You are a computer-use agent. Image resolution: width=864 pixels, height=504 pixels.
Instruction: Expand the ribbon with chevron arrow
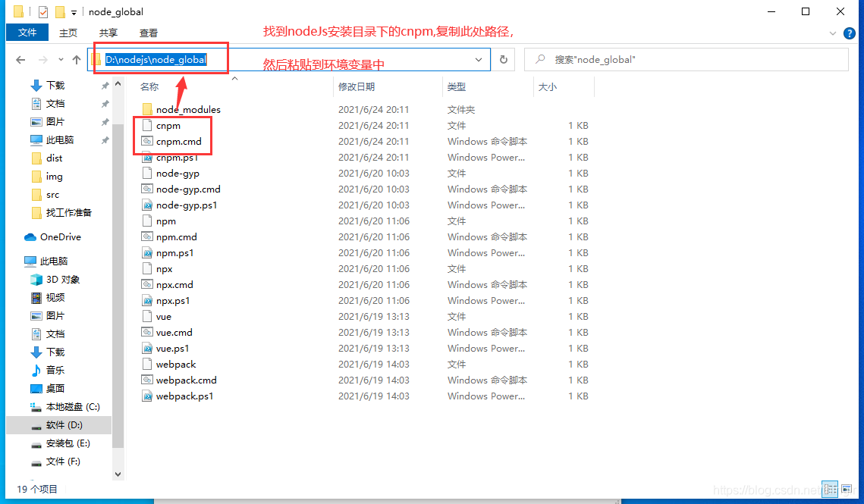(x=833, y=33)
